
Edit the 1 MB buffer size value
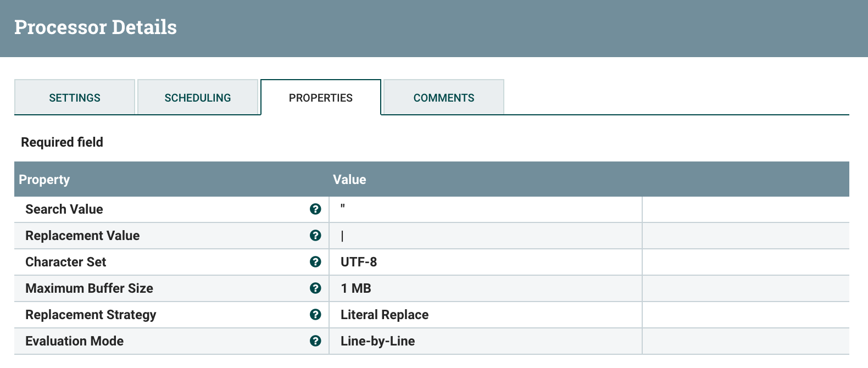(x=485, y=288)
